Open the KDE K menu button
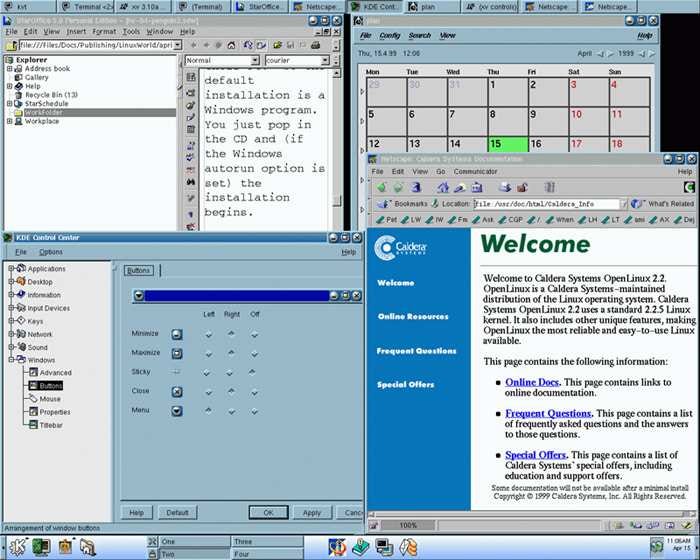 [x=17, y=547]
